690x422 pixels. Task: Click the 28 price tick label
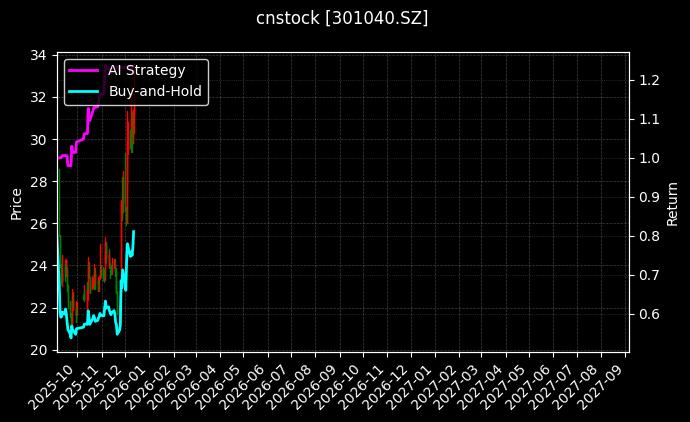point(41,182)
